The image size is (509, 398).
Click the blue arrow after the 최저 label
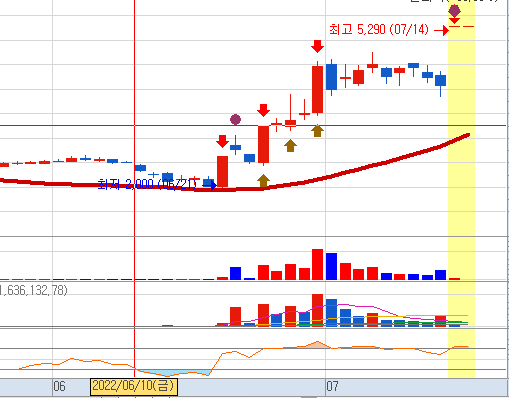[x=209, y=185]
